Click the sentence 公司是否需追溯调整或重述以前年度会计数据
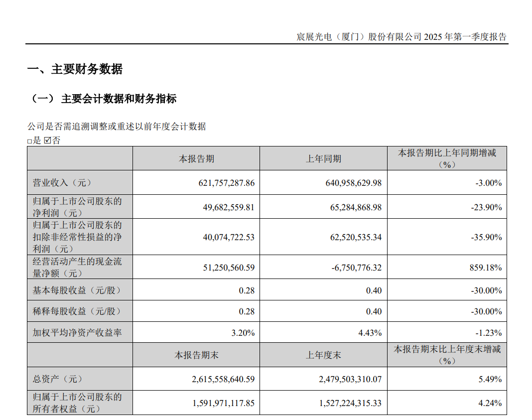The image size is (532, 420). [117, 127]
